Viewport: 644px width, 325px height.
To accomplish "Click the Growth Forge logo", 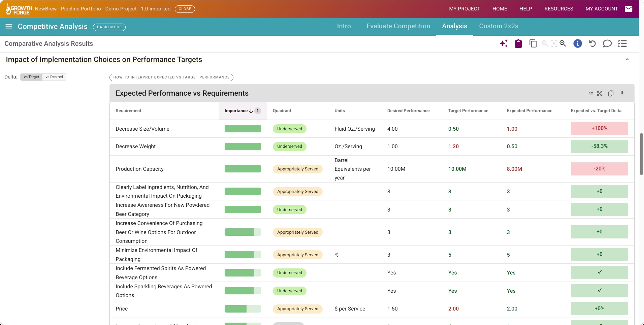I will click(19, 9).
